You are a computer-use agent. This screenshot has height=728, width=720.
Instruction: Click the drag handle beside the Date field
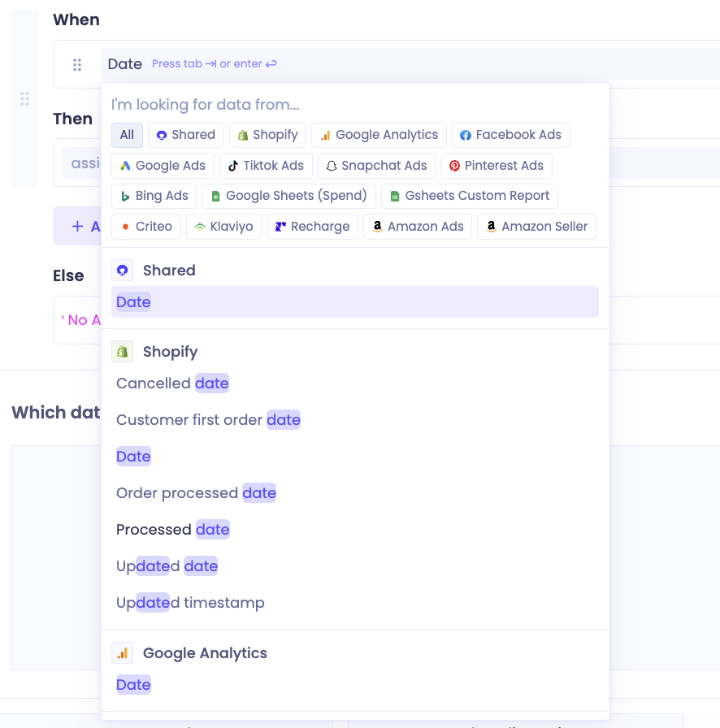coord(77,64)
